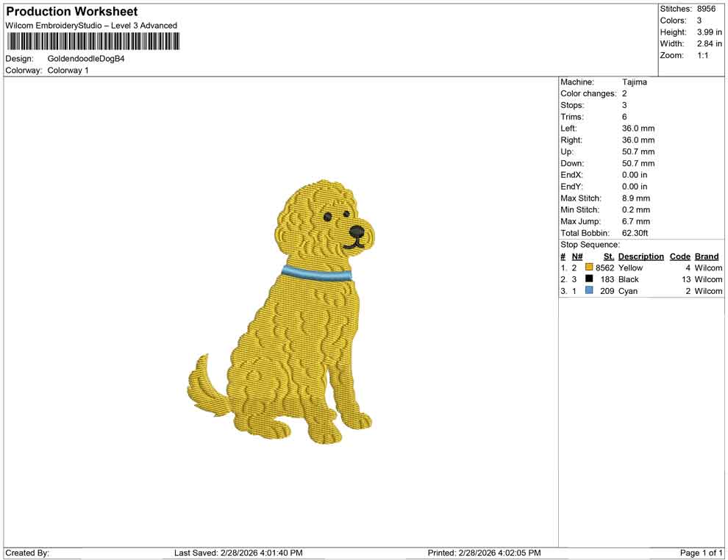Select the Cyan thread color swatch
The width and height of the screenshot is (728, 560).
(x=588, y=290)
